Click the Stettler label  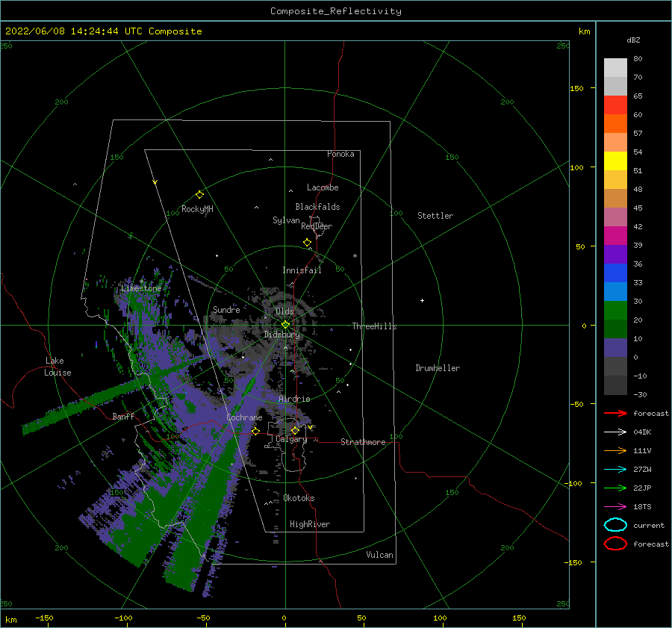435,216
